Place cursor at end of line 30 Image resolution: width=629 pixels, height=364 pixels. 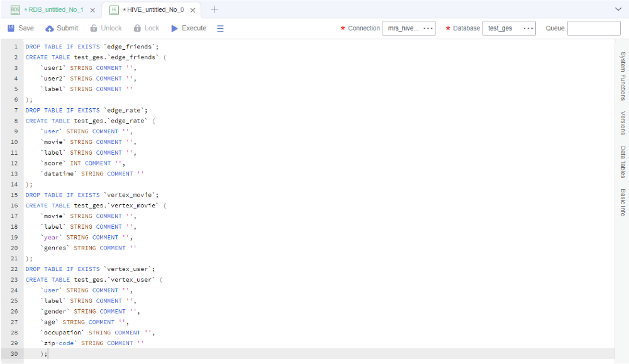(48, 354)
